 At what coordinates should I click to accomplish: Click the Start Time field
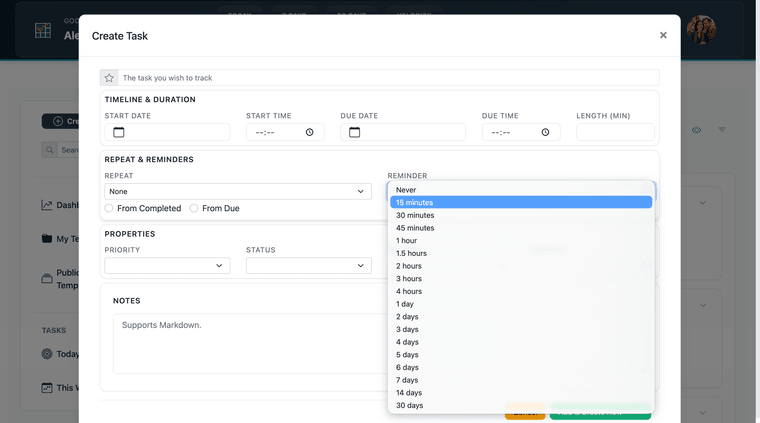[285, 132]
